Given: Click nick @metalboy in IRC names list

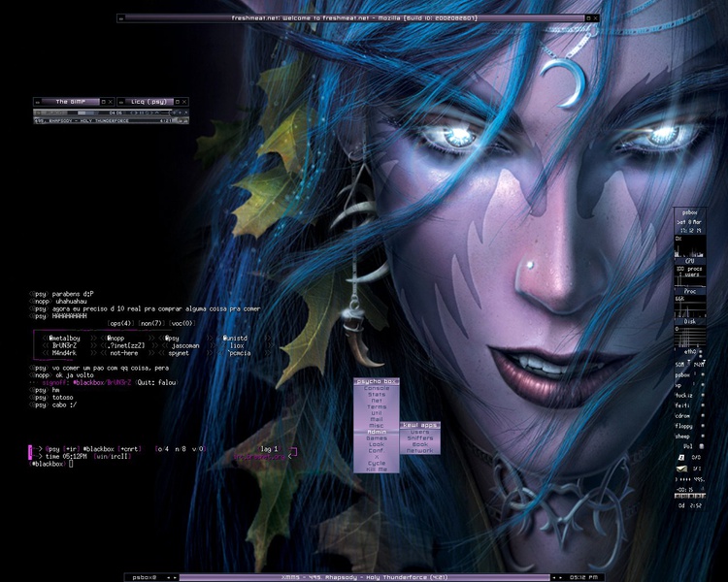Looking at the screenshot, I should (x=64, y=339).
